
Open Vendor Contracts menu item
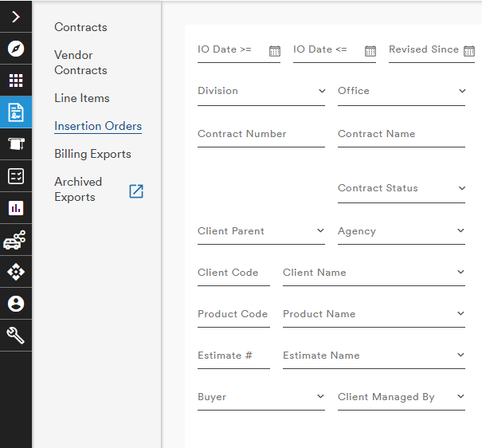point(80,63)
